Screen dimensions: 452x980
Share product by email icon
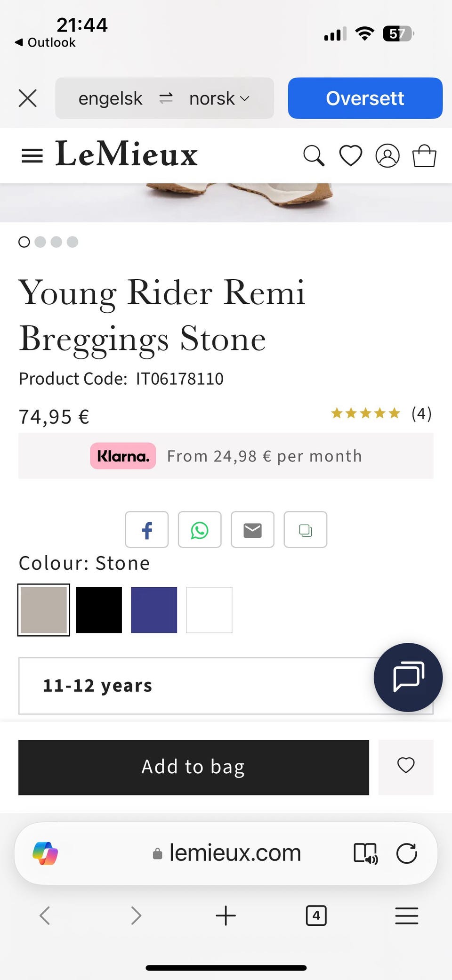click(x=252, y=530)
